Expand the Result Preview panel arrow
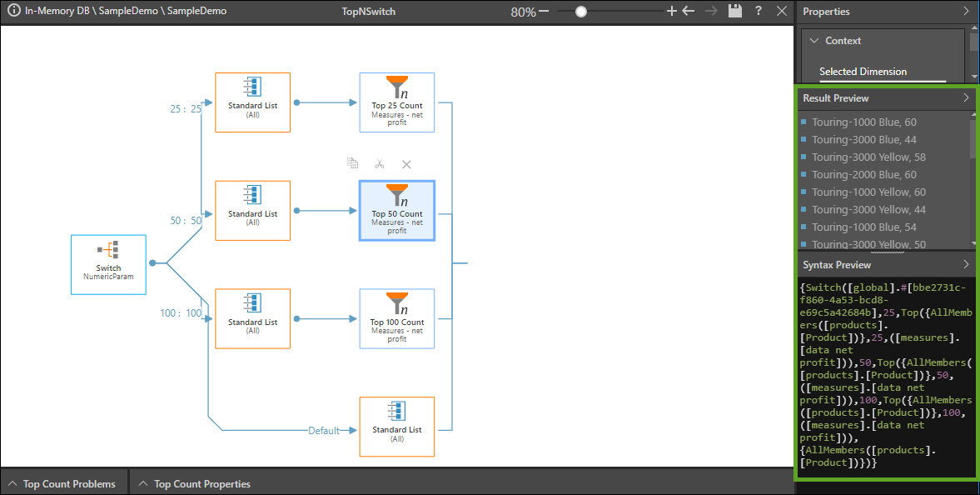 click(x=966, y=98)
